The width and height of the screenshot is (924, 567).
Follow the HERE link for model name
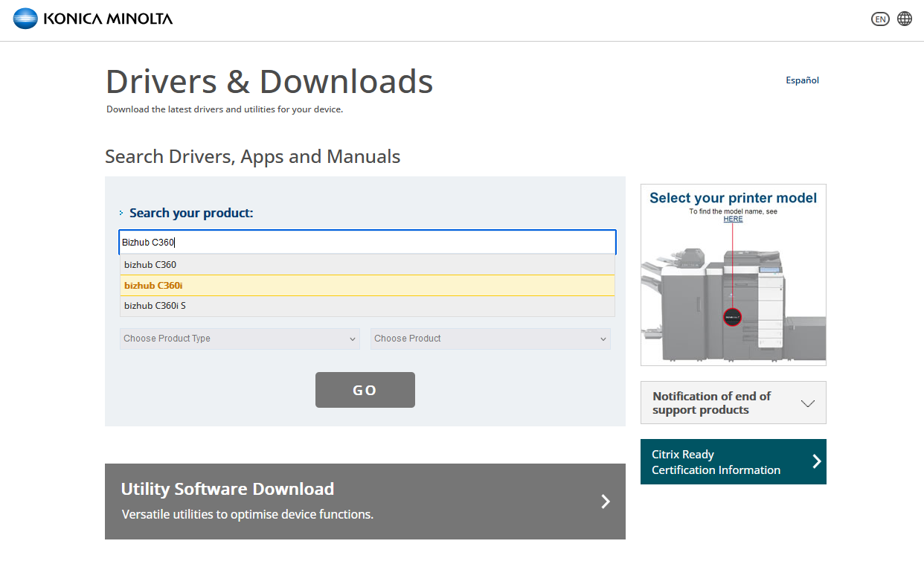[733, 219]
